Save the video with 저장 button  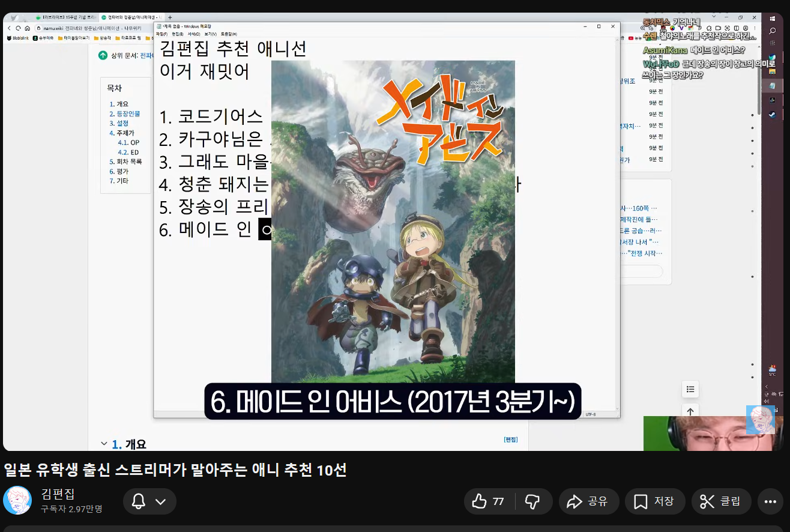tap(654, 501)
